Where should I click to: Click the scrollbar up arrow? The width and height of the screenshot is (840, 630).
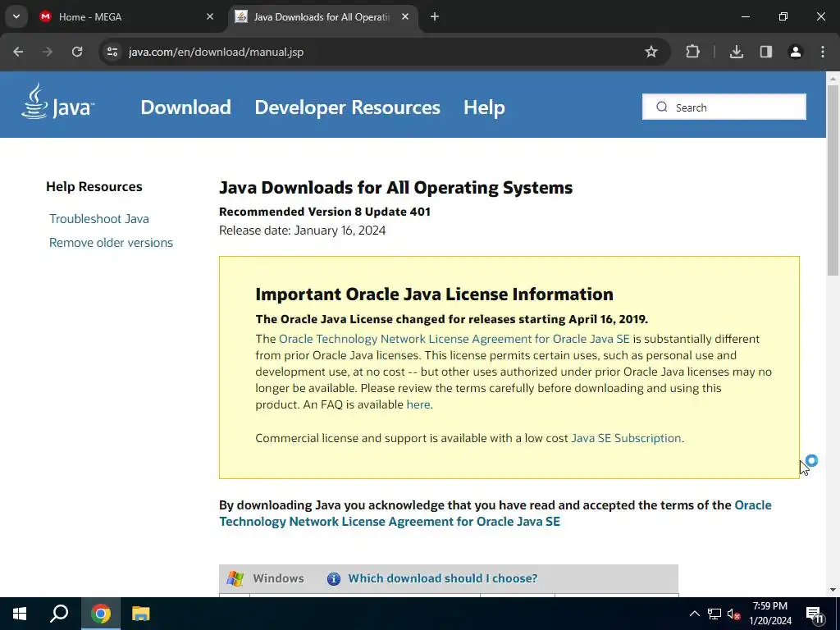click(x=833, y=78)
